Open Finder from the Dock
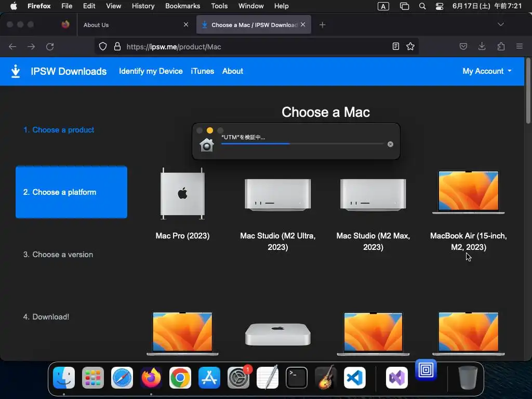The height and width of the screenshot is (399, 532). 64,378
